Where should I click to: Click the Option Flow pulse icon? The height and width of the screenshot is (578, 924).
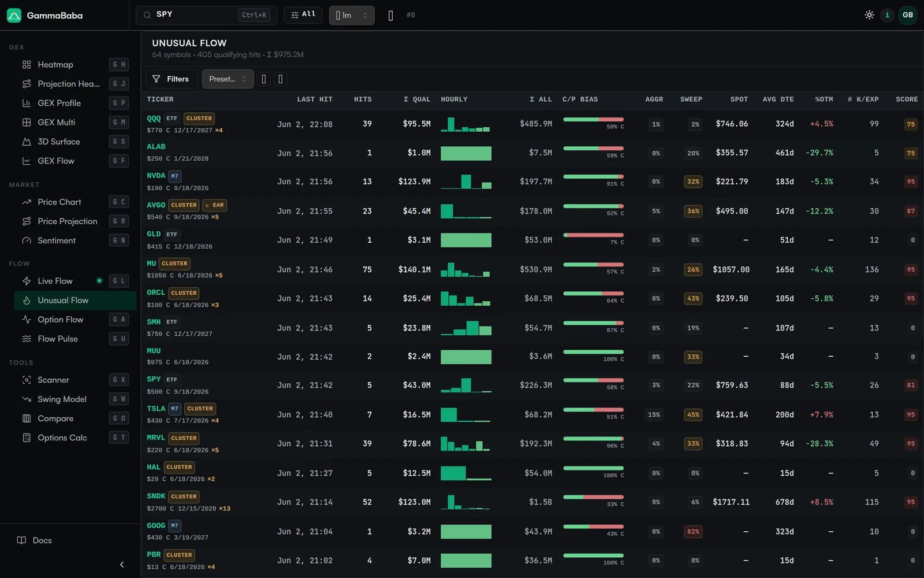pos(27,320)
